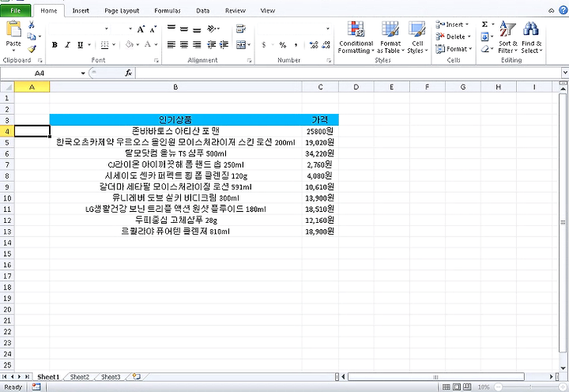Screen dimensions: 569x392
Task: Switch to the Data tab
Action: (203, 10)
